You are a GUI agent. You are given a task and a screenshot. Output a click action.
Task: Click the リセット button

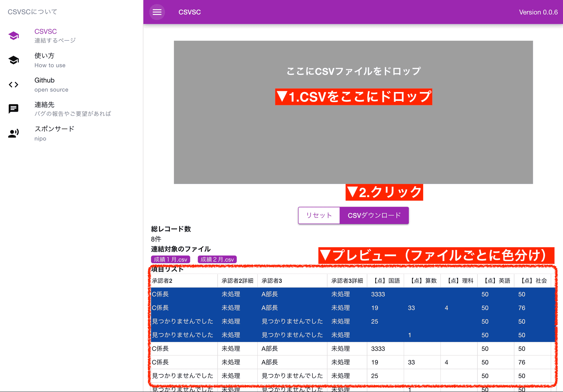(319, 215)
